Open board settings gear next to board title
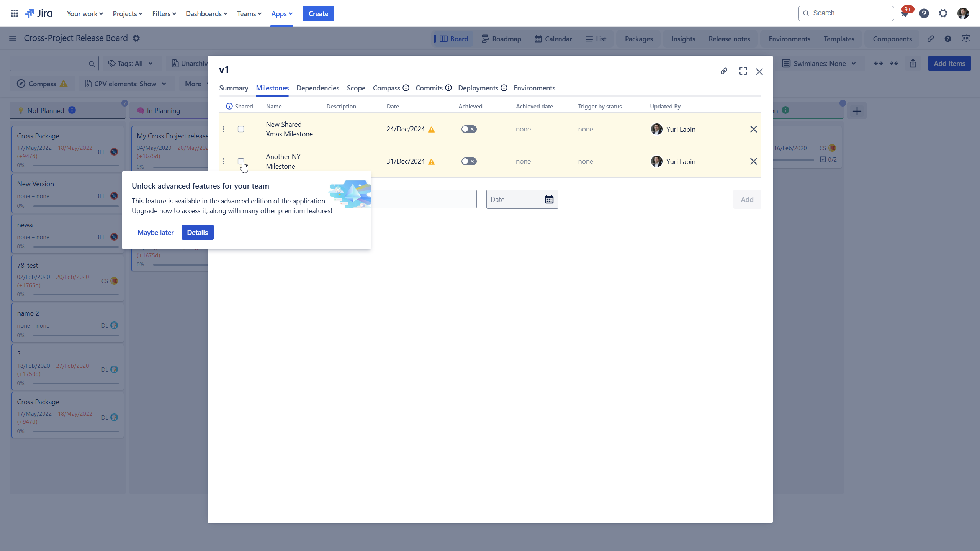980x551 pixels. click(136, 38)
